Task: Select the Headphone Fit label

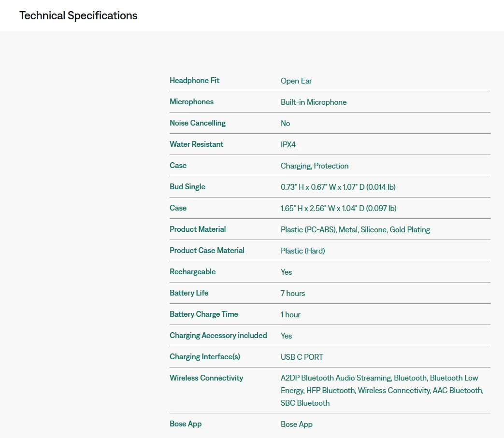Action: point(194,80)
